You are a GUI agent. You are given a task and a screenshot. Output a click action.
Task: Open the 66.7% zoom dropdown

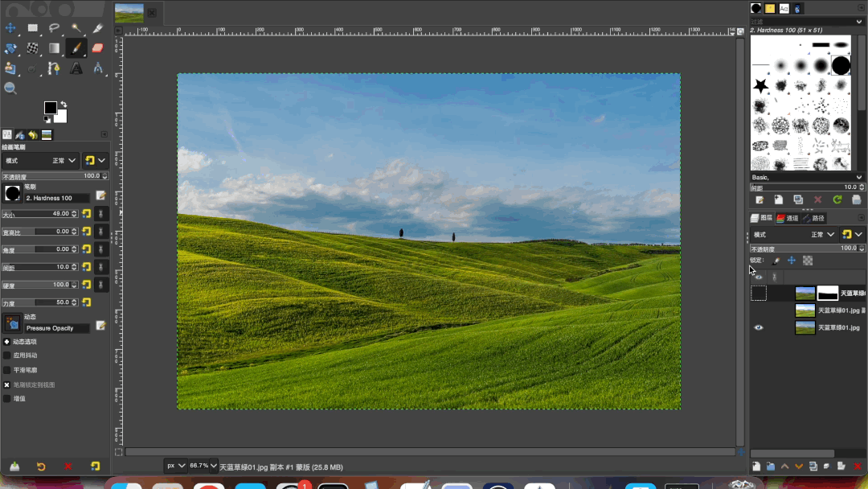click(x=203, y=466)
